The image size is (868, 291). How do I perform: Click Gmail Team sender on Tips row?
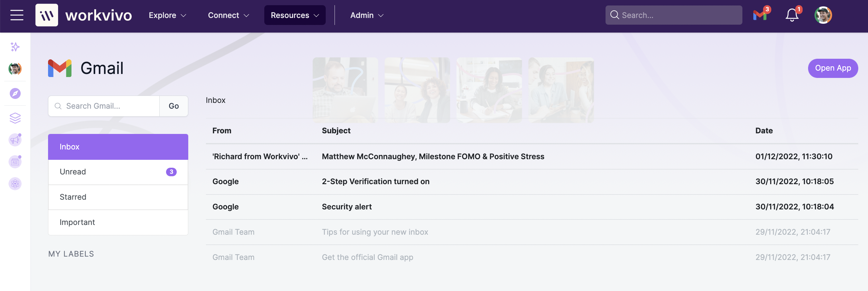[233, 232]
